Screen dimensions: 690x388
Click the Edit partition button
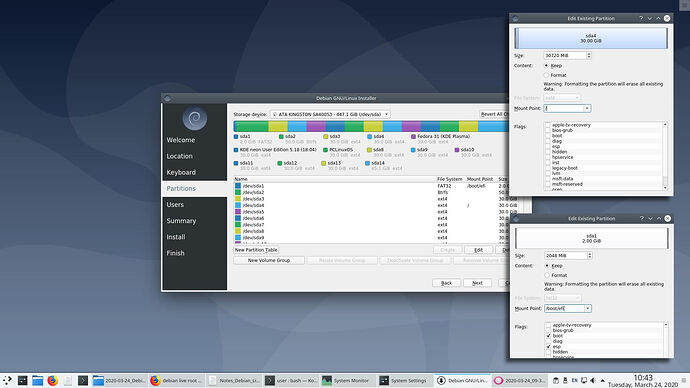pos(478,250)
